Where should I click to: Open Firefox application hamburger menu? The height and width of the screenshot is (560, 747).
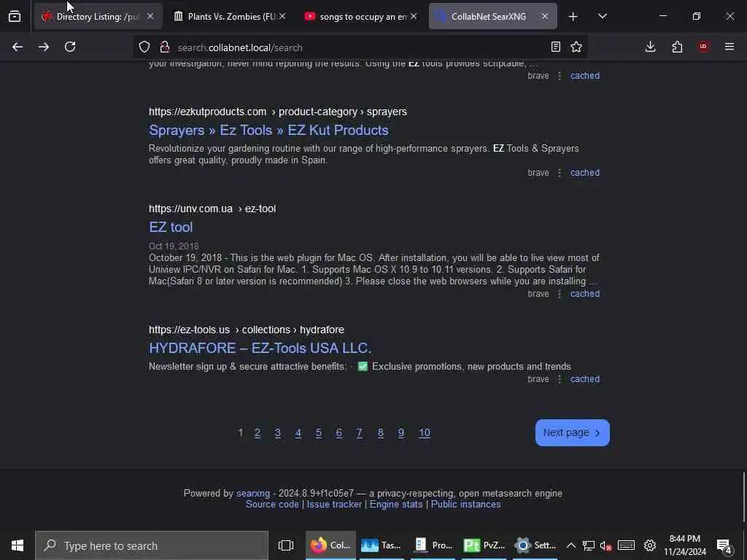[x=729, y=47]
